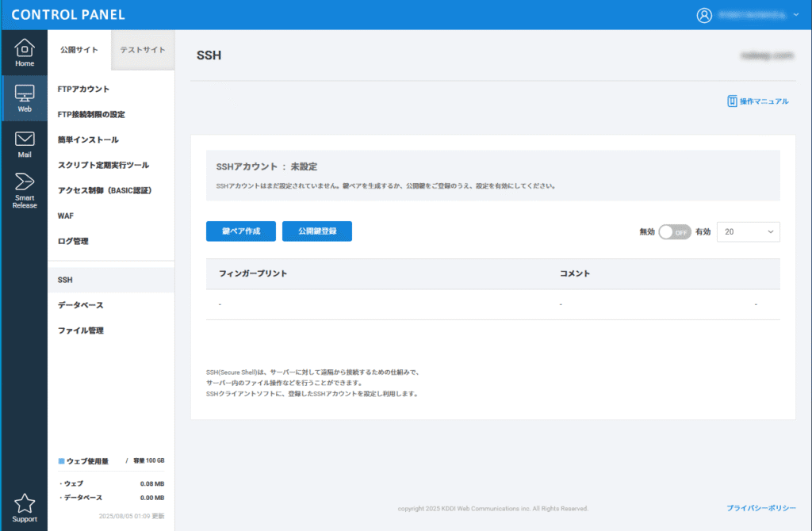Click the ウェブ 0.08 MB usage value
The width and height of the screenshot is (812, 531).
pyautogui.click(x=151, y=484)
